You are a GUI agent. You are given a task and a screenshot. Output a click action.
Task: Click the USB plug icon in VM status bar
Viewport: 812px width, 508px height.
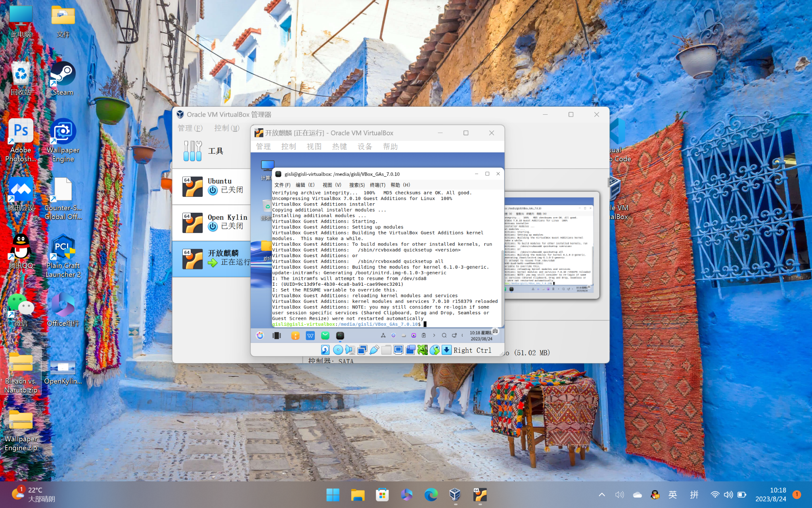point(374,350)
